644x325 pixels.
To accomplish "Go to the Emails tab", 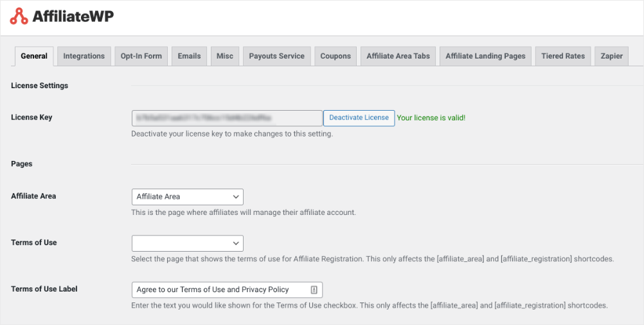I will (x=190, y=57).
